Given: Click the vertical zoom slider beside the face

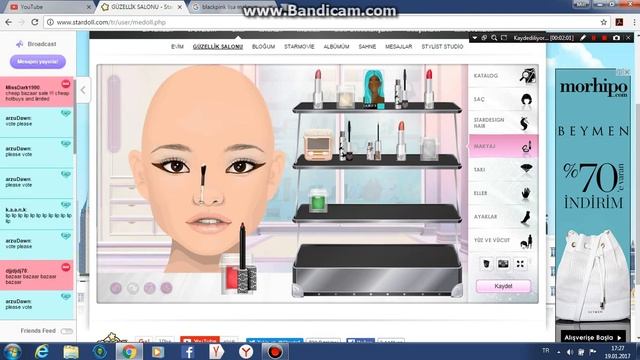Looking at the screenshot, I should point(114,113).
